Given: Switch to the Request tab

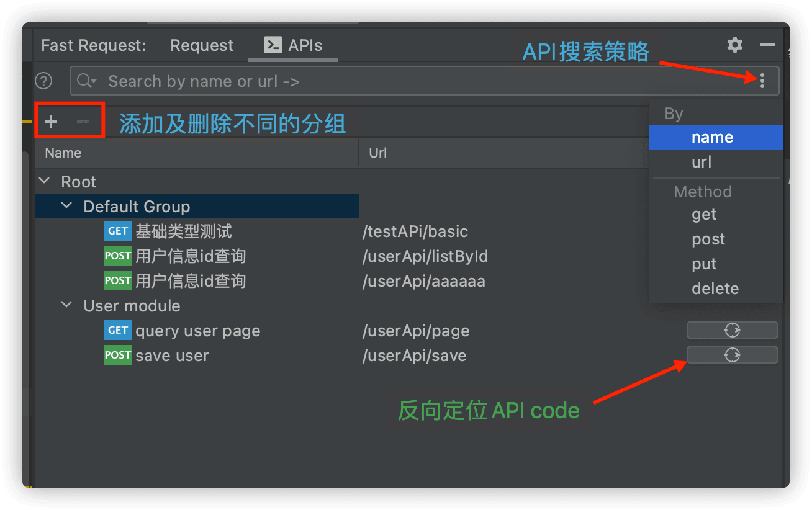Looking at the screenshot, I should pos(201,45).
